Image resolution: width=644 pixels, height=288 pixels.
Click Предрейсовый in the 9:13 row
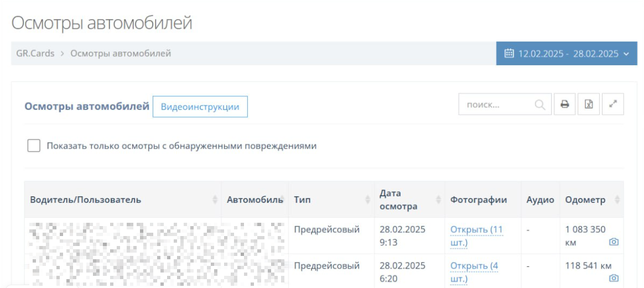[x=327, y=230]
